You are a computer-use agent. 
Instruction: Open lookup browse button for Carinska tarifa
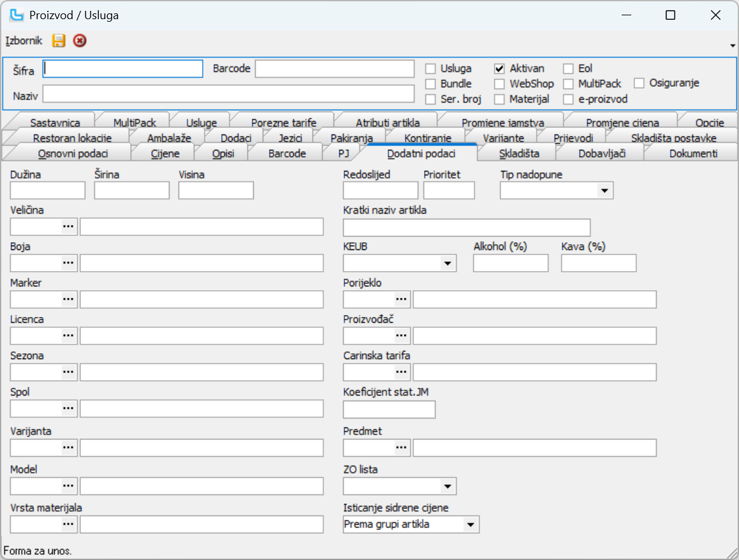pyautogui.click(x=401, y=372)
